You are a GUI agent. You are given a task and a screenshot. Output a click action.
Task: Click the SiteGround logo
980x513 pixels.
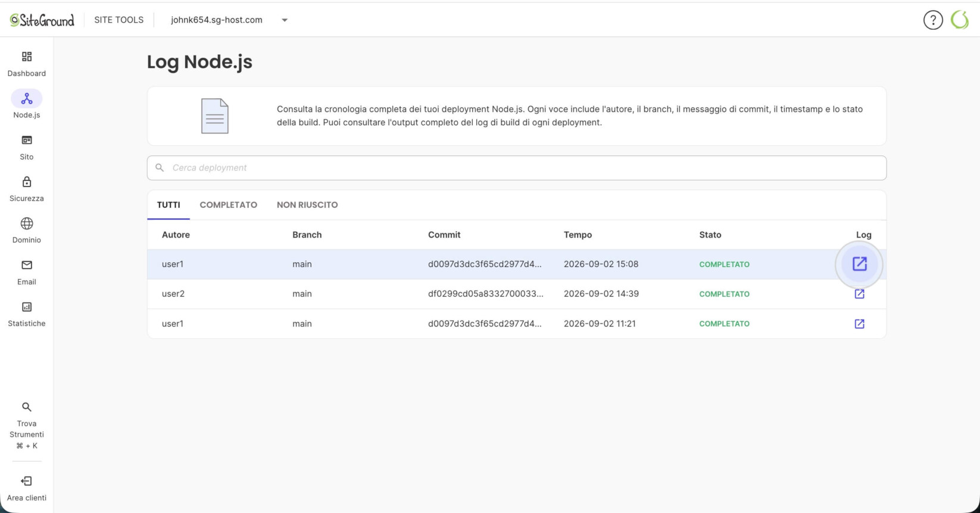click(x=42, y=20)
